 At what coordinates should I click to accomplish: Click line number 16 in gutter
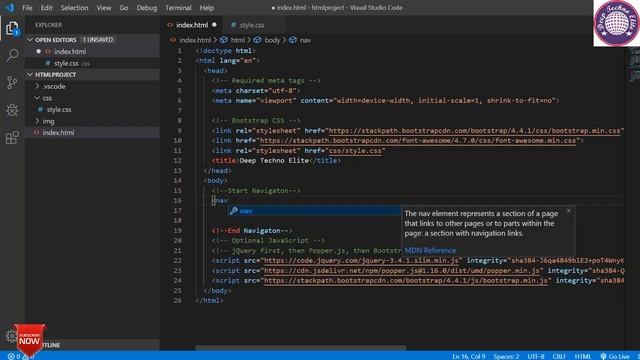178,200
